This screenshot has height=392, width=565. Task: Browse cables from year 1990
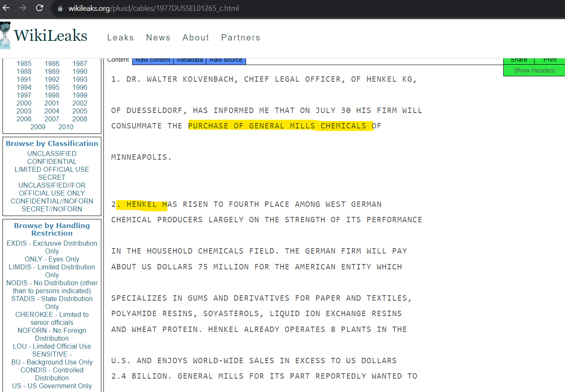tap(80, 71)
